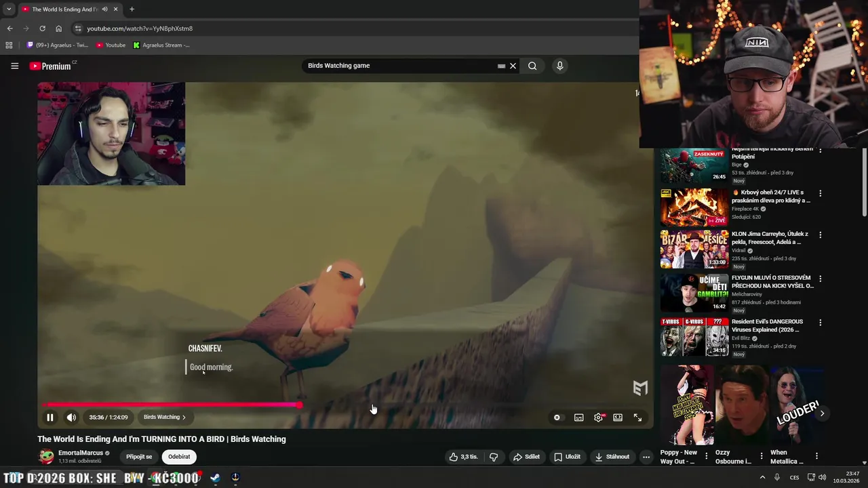The width and height of the screenshot is (868, 488).
Task: Open EmortalMarcus channel name link
Action: click(x=81, y=453)
